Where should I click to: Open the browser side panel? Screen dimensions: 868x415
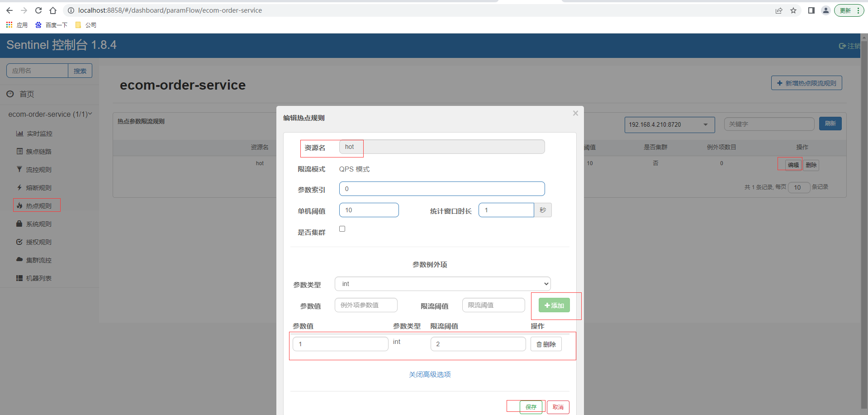tap(811, 10)
